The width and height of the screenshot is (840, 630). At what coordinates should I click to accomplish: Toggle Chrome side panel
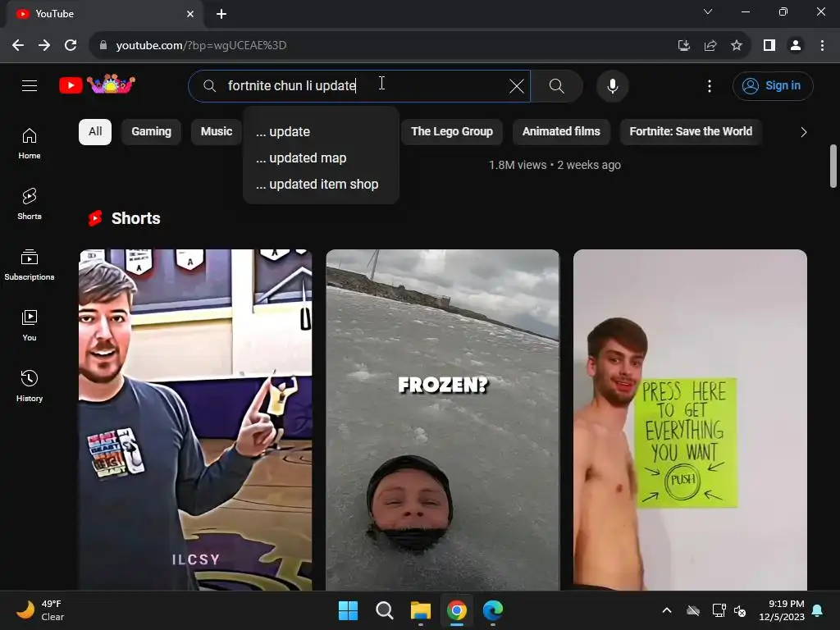pos(769,46)
